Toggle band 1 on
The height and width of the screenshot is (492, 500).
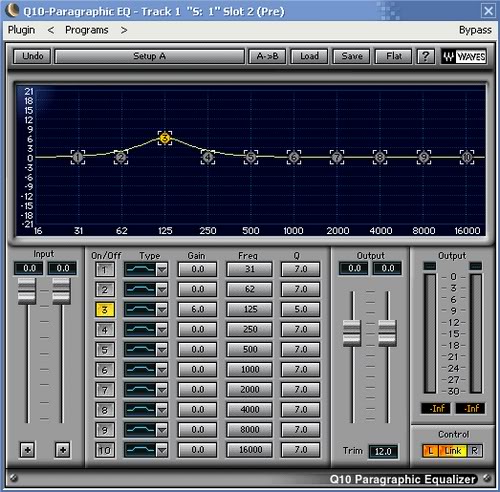105,269
